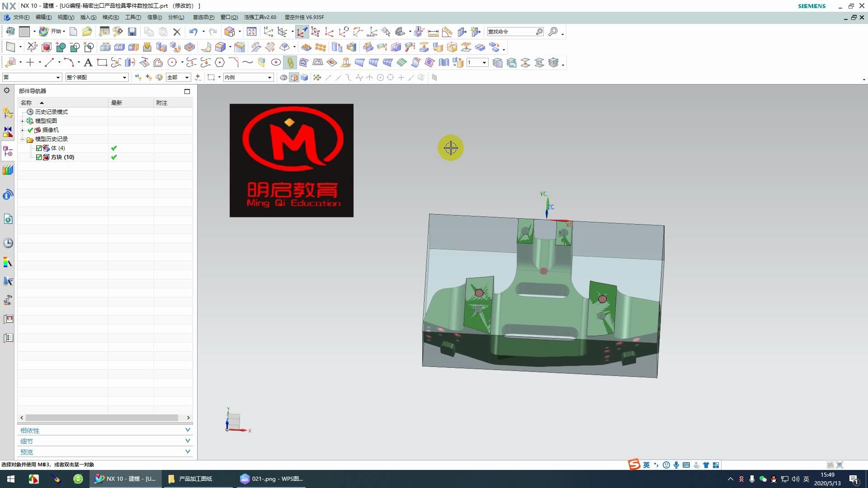Select the Polygon hexagon curve tool
The width and height of the screenshot is (868, 488).
click(220, 62)
